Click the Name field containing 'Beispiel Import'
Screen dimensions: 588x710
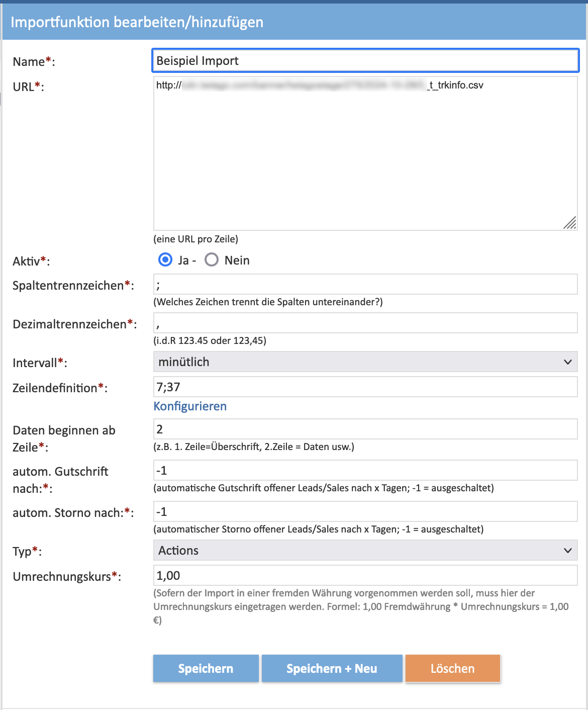pos(365,61)
